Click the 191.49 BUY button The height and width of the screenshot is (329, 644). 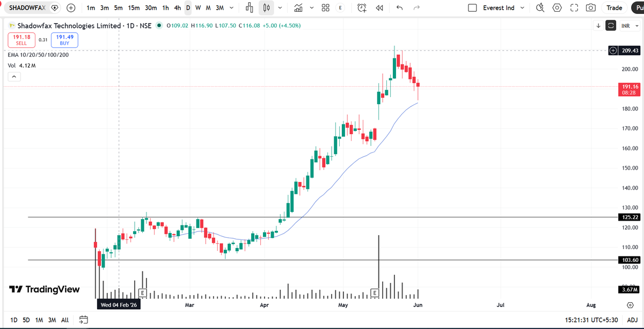(64, 40)
